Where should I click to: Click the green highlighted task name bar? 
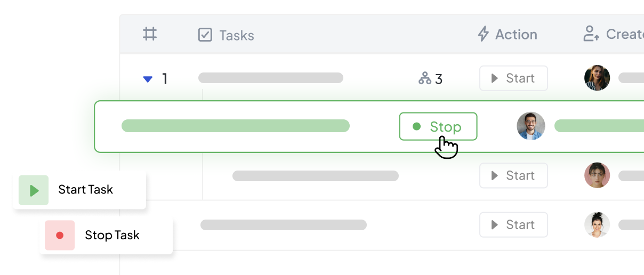[235, 126]
